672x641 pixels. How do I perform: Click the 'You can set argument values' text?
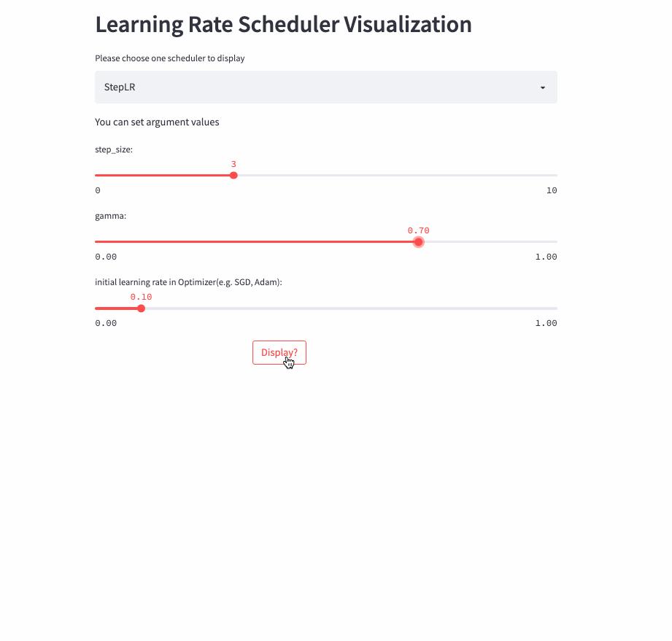157,122
